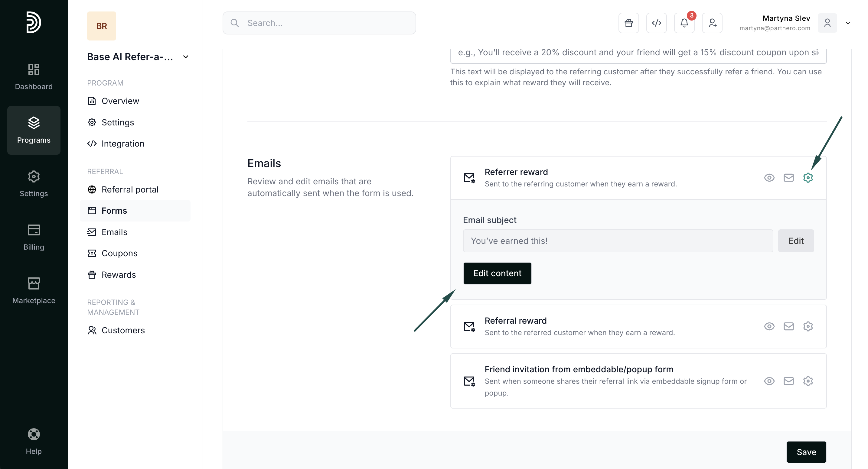
Task: Click the Partnero logo at top left
Action: 34,22
